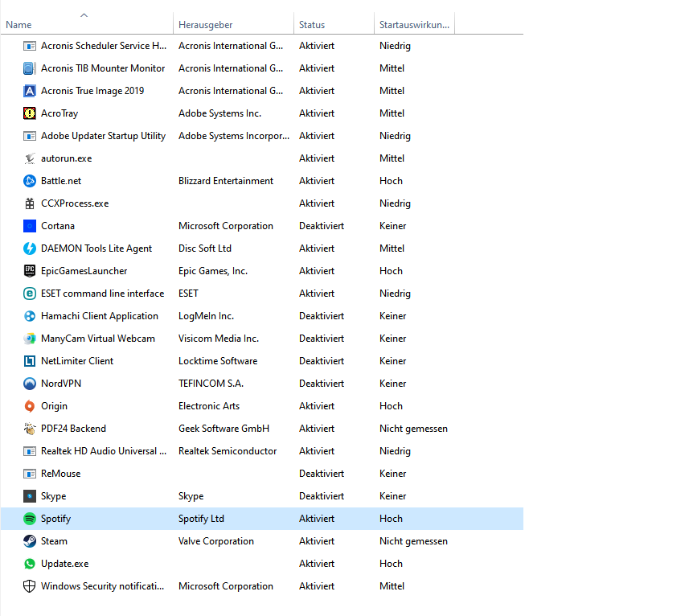
Task: Select 'Visicom Media Inc.' publisher text
Action: click(219, 339)
